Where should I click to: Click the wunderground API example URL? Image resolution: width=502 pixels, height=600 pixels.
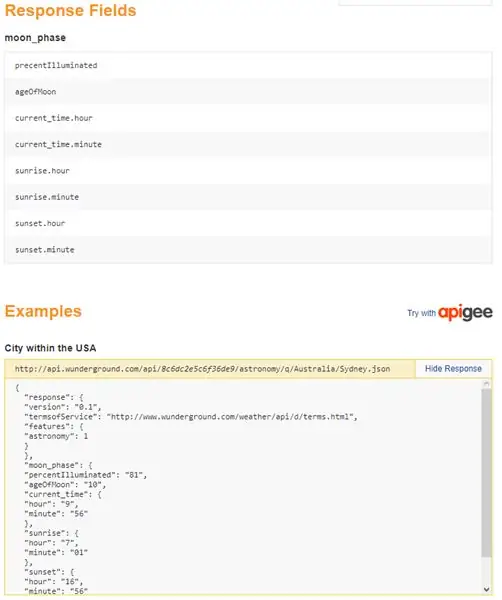tap(202, 369)
